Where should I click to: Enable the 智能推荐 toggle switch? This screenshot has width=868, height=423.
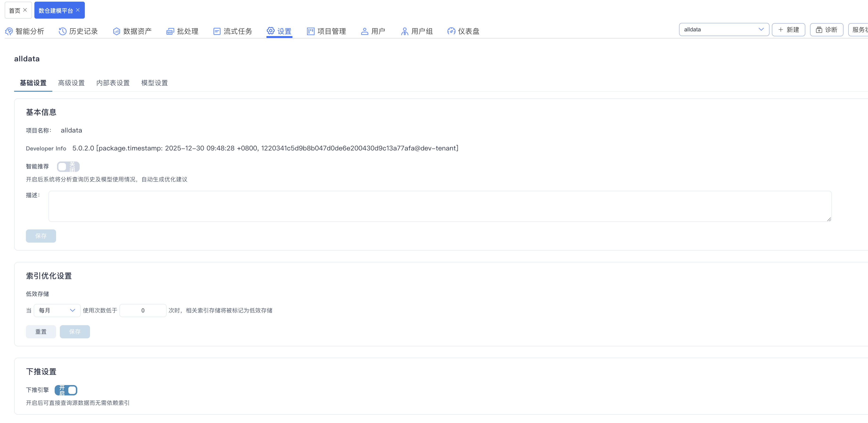(68, 167)
